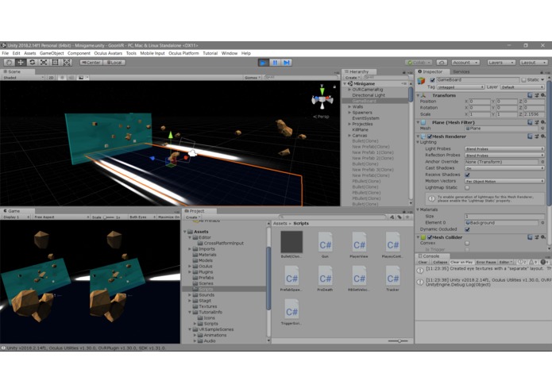Select the Hand tool in toolbar
Screen dimensions: 552x392
[x=10, y=62]
